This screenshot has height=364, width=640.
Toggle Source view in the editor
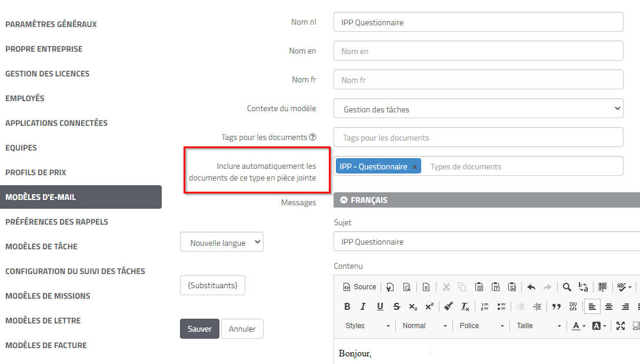pos(359,287)
